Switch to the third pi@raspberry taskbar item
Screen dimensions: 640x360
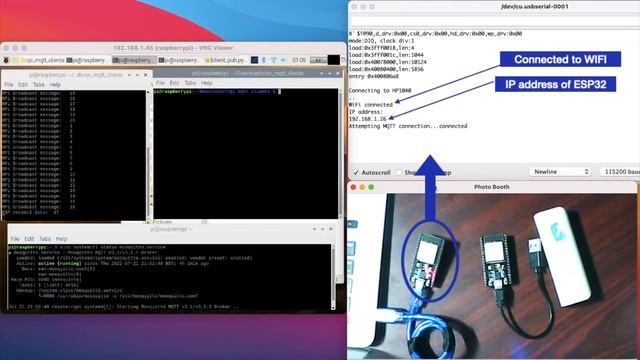point(179,60)
